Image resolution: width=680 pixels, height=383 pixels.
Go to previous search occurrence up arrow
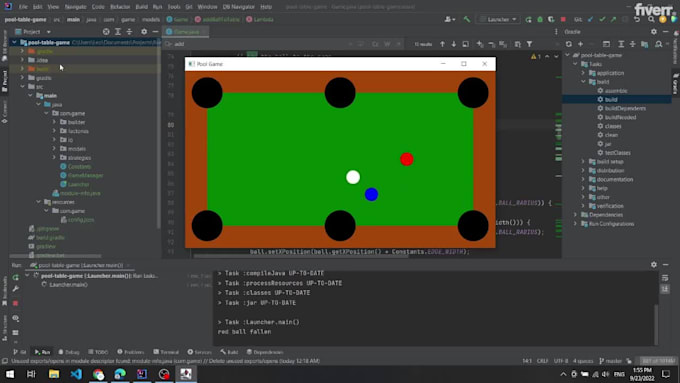click(x=442, y=44)
